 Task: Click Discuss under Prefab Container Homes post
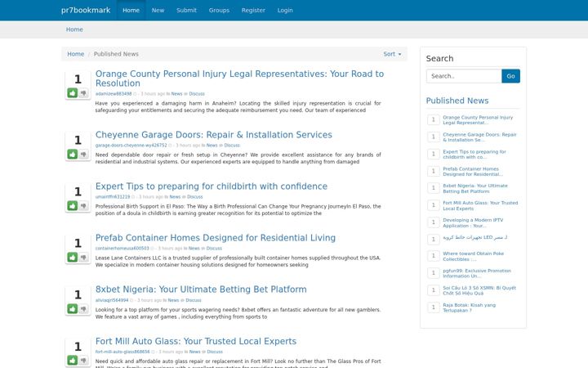pyautogui.click(x=214, y=249)
